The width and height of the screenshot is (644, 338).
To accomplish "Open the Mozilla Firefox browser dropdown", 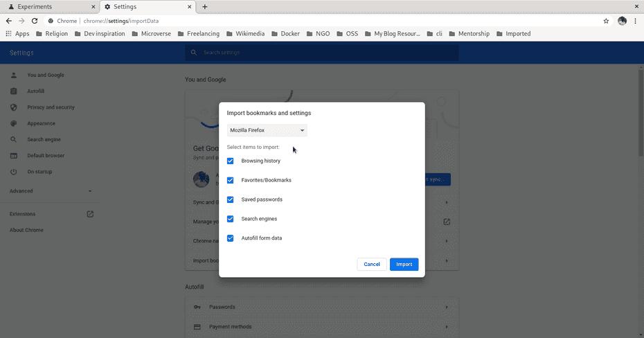I will pos(267,130).
